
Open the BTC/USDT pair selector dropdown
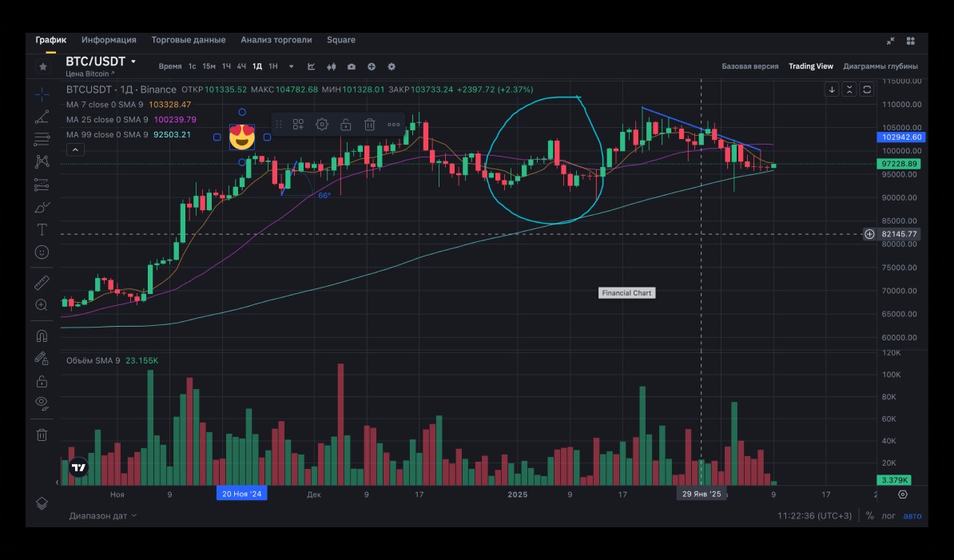[101, 62]
